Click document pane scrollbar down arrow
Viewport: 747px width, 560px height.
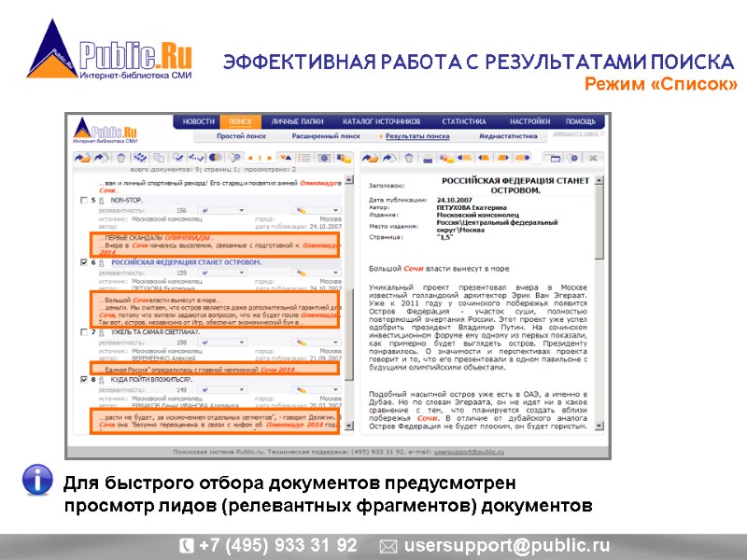599,426
